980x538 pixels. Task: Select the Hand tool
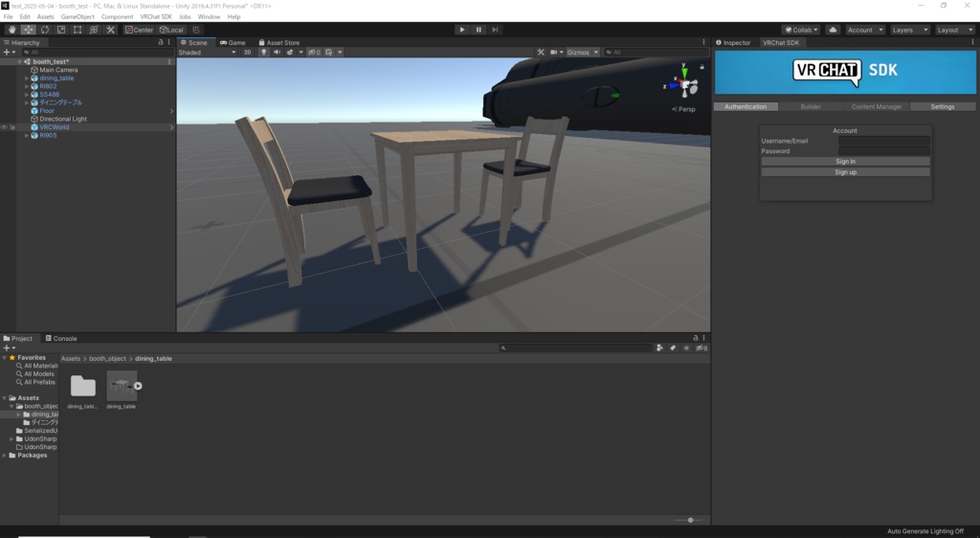[x=11, y=30]
